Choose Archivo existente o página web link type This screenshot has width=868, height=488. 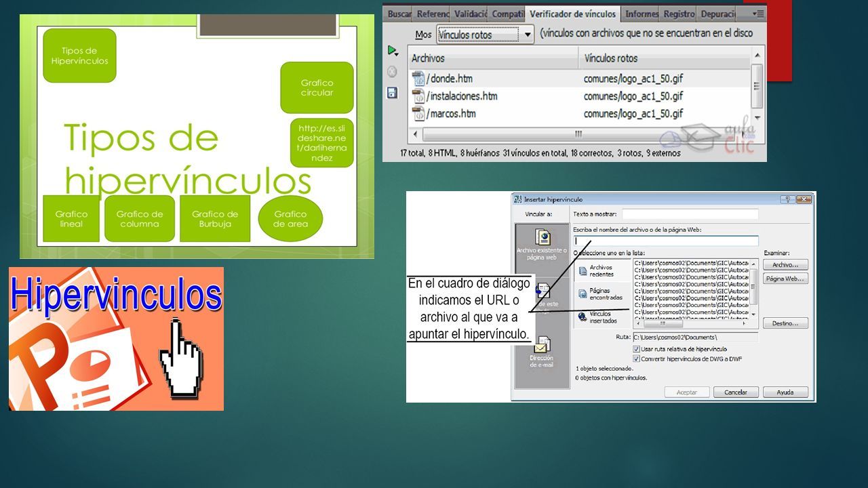pos(542,244)
